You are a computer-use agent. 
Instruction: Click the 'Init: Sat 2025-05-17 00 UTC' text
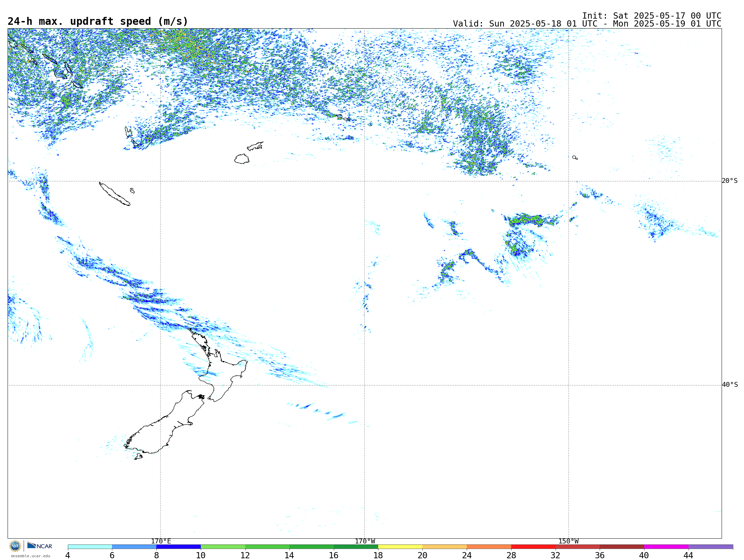[x=652, y=16]
